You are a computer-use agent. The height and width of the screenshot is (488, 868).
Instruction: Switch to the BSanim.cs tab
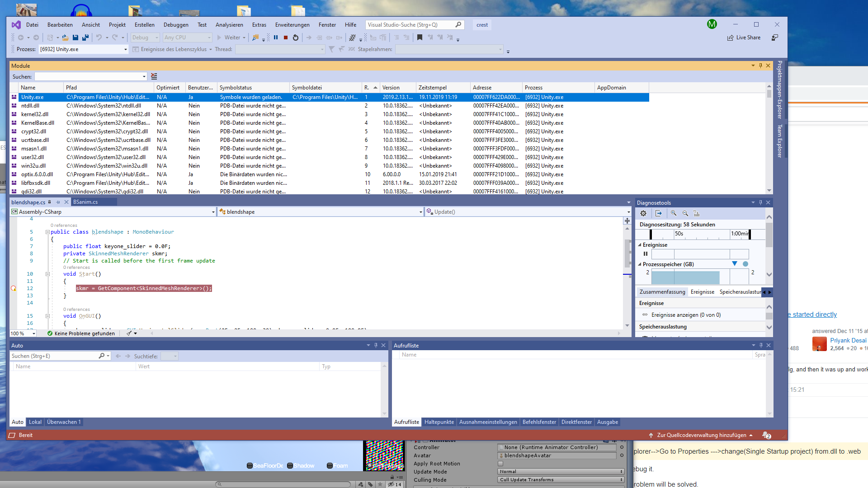pyautogui.click(x=86, y=202)
